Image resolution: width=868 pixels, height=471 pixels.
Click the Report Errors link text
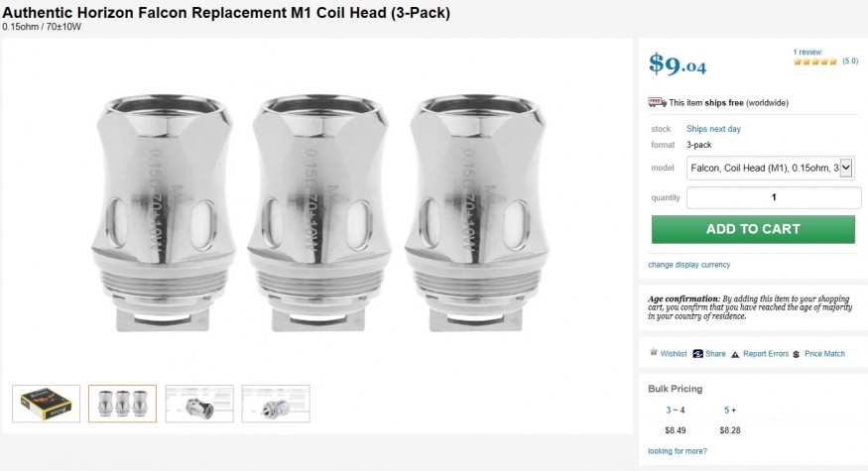[x=766, y=353]
